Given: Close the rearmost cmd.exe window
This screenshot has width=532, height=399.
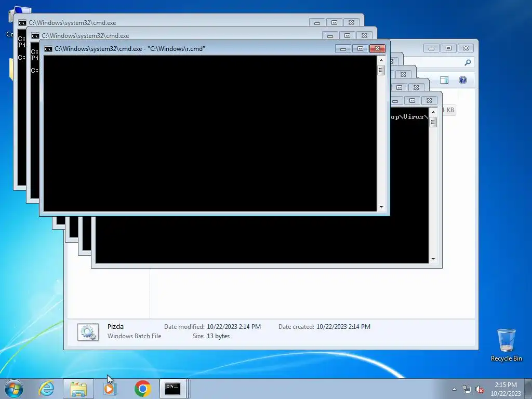Looking at the screenshot, I should pos(352,23).
